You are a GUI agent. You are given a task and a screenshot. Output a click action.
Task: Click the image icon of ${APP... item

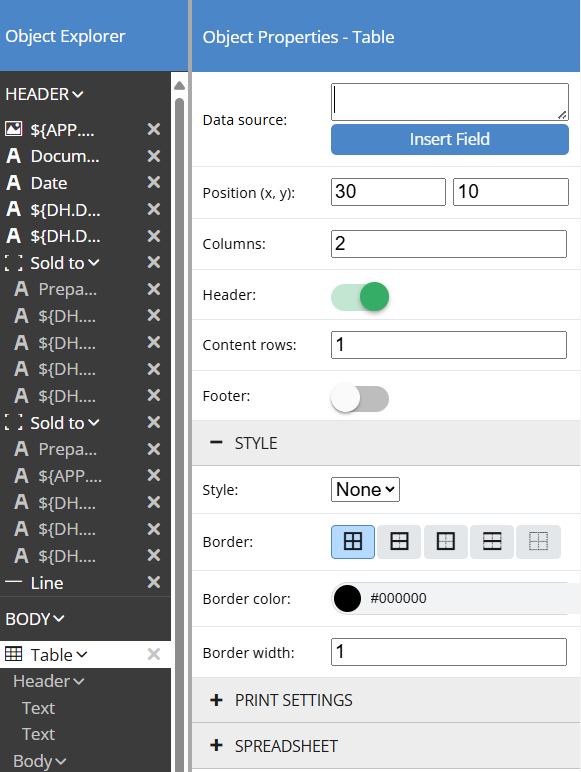(x=13, y=129)
